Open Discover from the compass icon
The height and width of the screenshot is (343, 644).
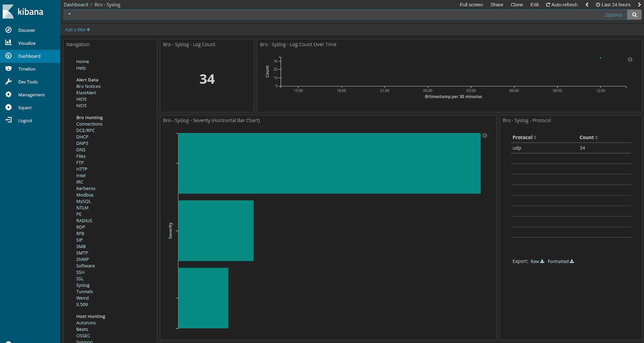click(x=8, y=30)
